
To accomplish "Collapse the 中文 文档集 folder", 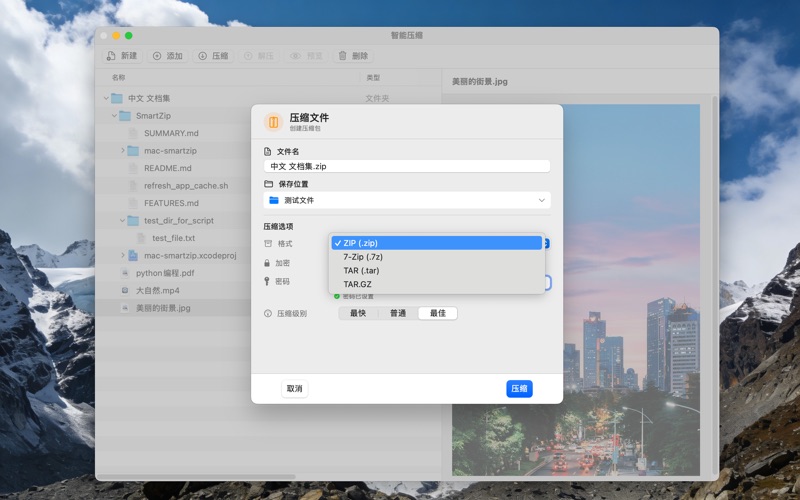I will point(106,98).
